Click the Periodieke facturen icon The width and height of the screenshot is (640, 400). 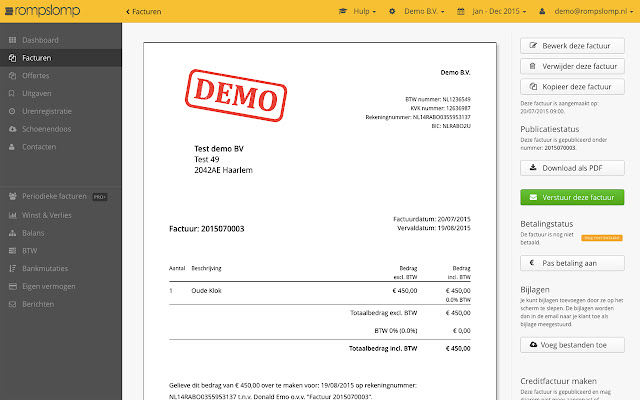coord(13,196)
